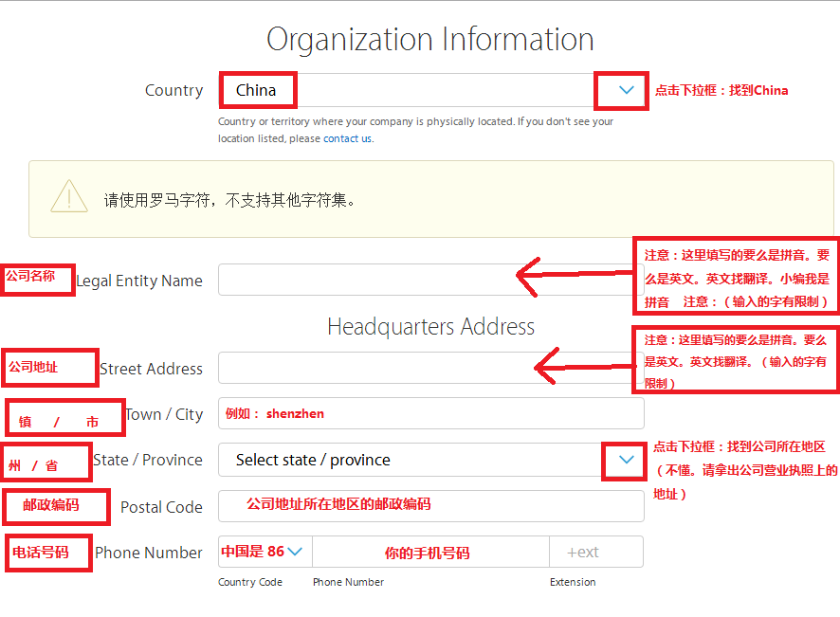Open the phone Country Code dropdown

(265, 552)
